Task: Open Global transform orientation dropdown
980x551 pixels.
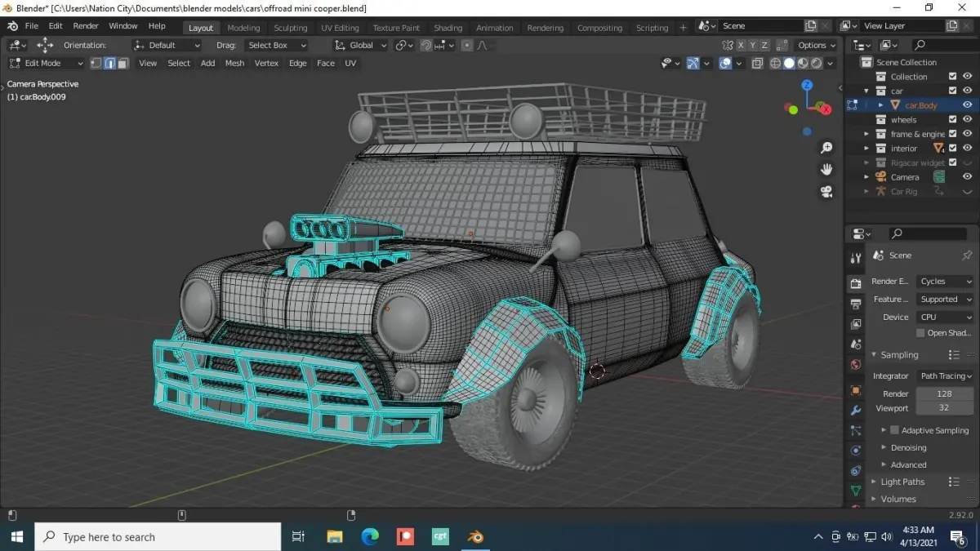Action: (361, 45)
